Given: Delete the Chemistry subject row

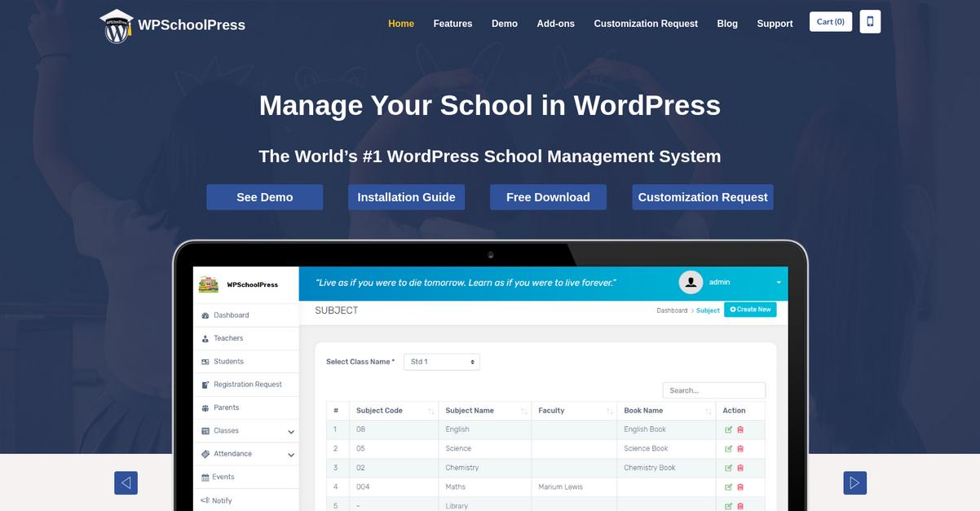Looking at the screenshot, I should pos(740,468).
